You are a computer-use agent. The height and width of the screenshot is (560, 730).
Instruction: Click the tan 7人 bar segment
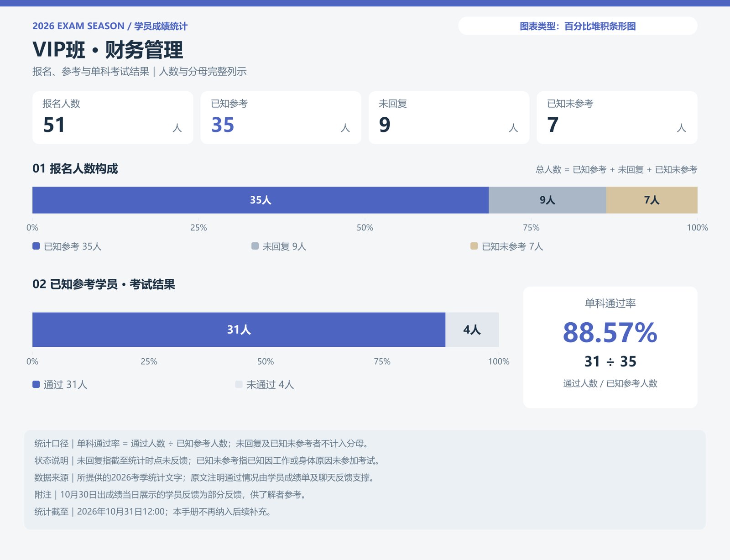tap(652, 200)
